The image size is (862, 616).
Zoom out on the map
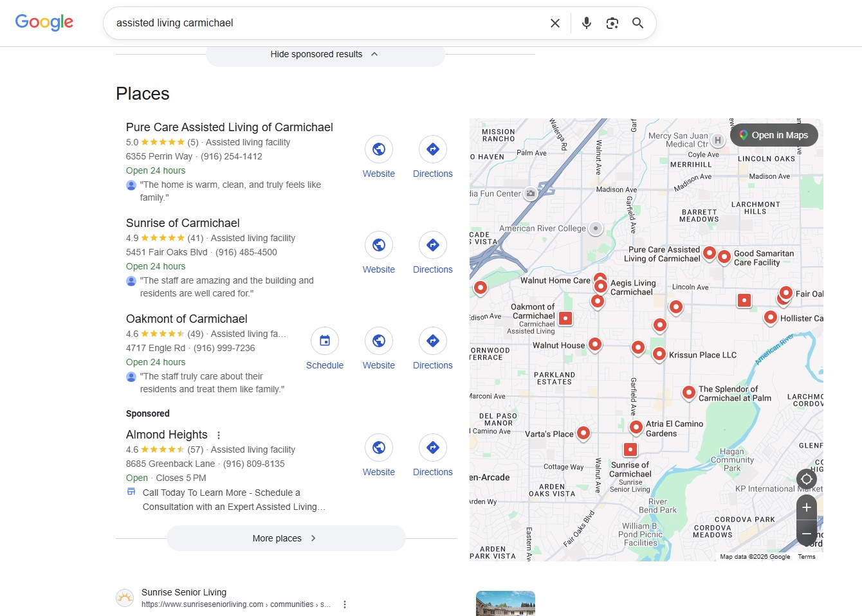[807, 533]
